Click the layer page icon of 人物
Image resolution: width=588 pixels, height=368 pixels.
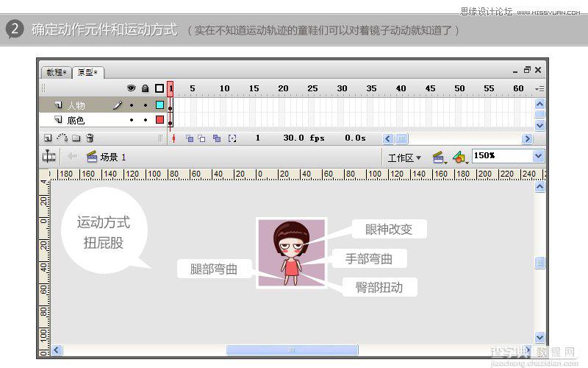59,105
